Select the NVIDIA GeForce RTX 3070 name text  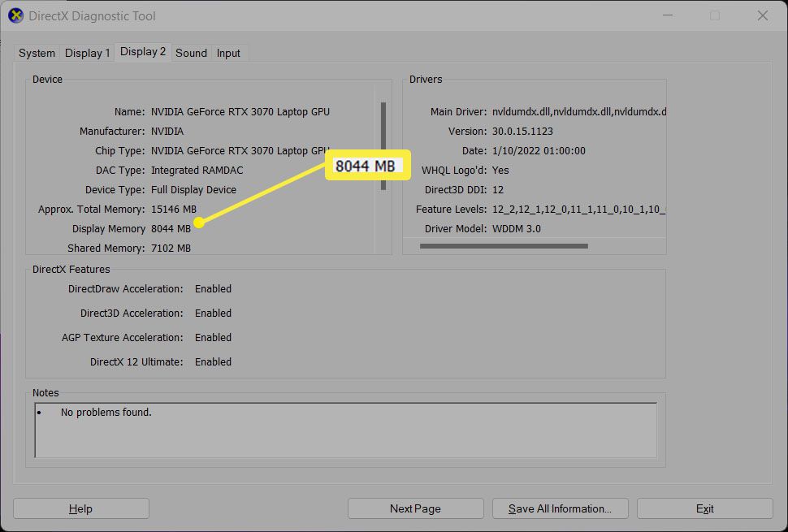click(240, 111)
